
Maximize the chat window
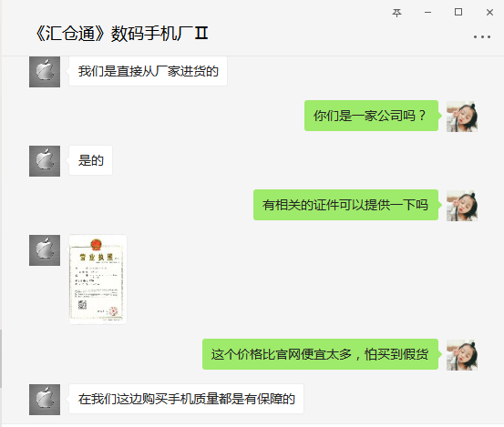click(x=458, y=12)
